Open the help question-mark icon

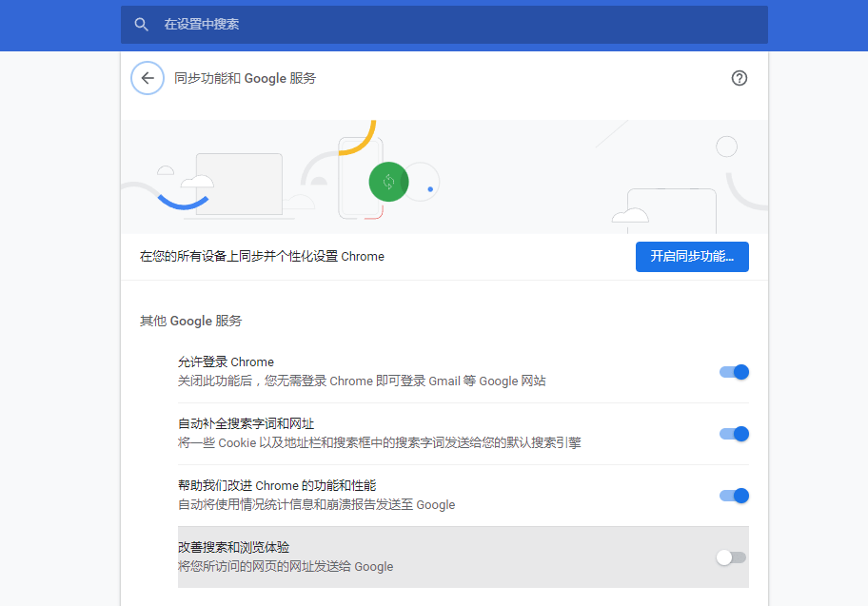click(x=739, y=78)
